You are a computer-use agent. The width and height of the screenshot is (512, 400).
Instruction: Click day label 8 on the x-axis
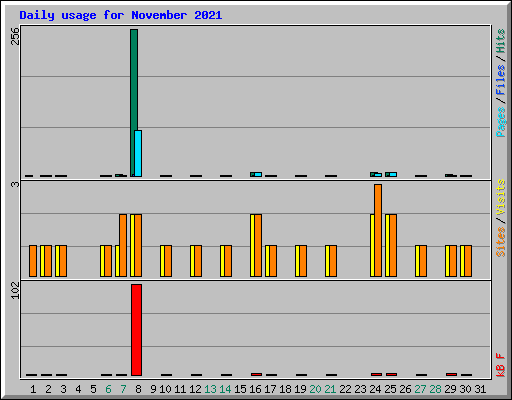(x=138, y=389)
